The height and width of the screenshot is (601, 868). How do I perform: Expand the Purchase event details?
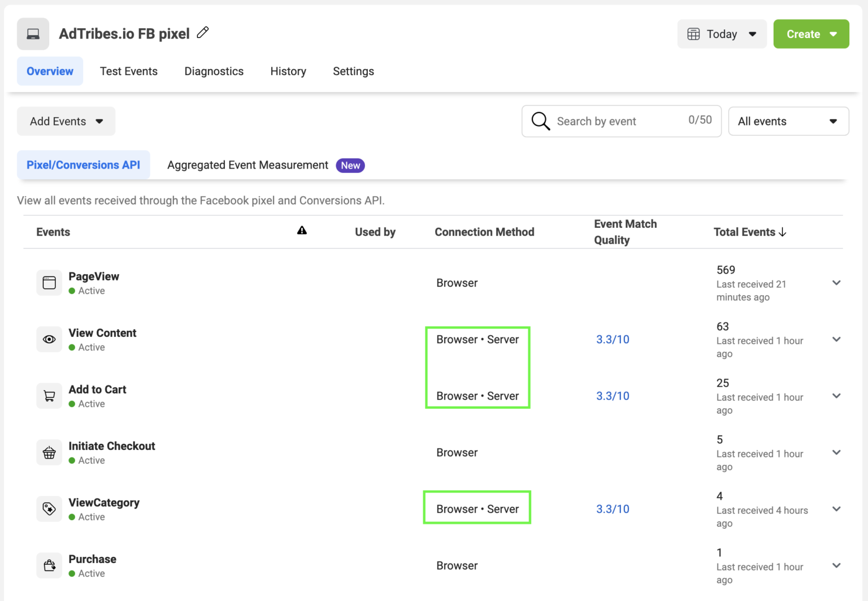(836, 565)
